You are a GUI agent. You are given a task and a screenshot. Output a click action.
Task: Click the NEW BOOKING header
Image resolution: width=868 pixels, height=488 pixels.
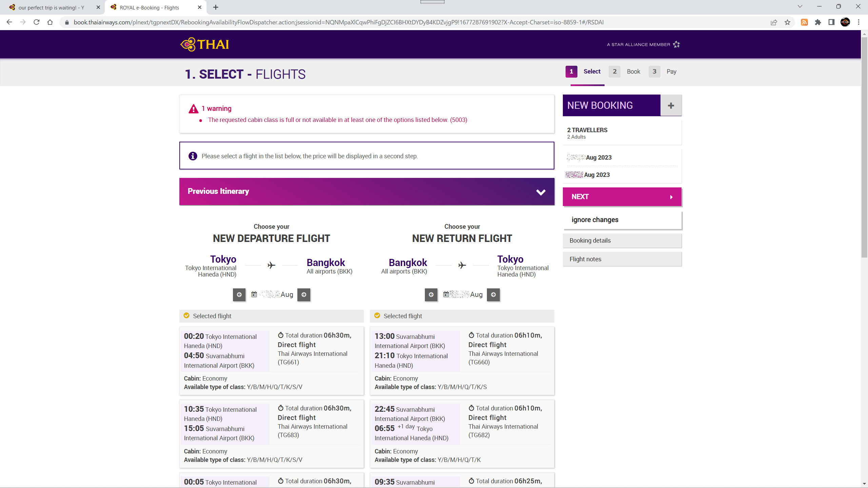611,105
